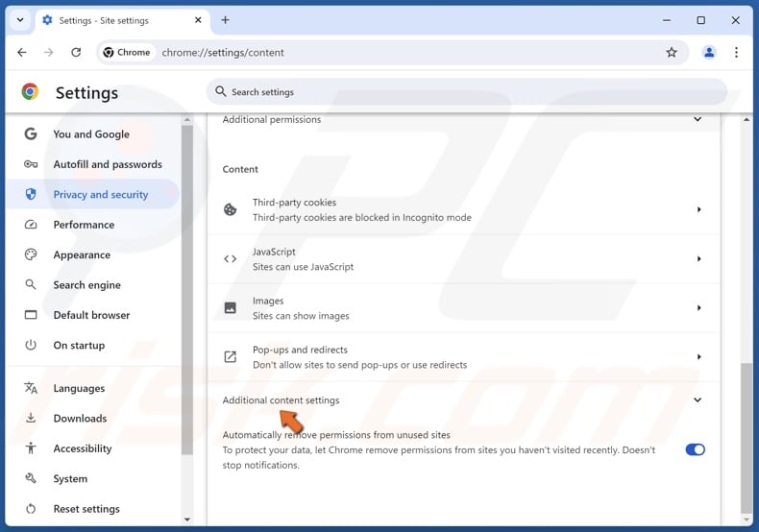Viewport: 759px width, 532px height.
Task: Open Third-party cookies settings
Action: click(464, 210)
